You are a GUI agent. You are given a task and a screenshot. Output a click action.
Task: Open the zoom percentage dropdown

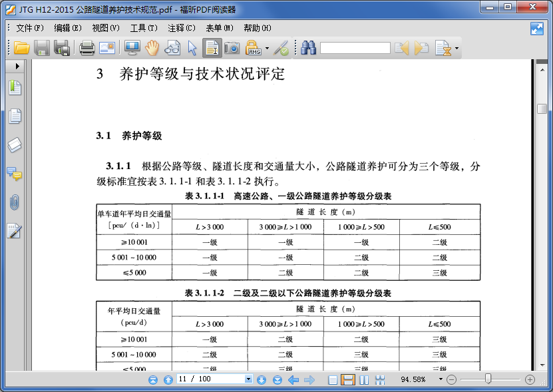tap(441, 380)
